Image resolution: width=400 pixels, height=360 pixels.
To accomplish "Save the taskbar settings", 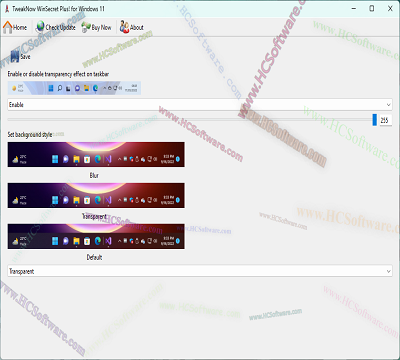I will (x=21, y=56).
